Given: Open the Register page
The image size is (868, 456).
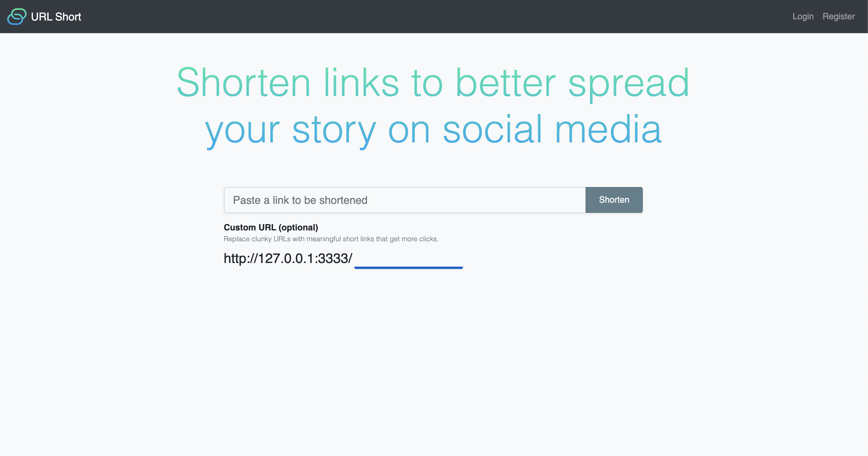Looking at the screenshot, I should (x=838, y=16).
